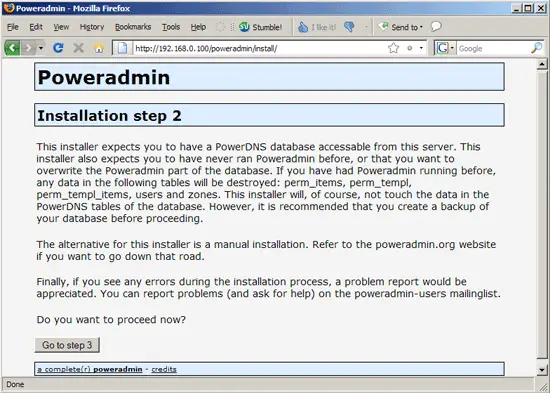Open the Edit menu
550x393 pixels.
click(x=36, y=27)
